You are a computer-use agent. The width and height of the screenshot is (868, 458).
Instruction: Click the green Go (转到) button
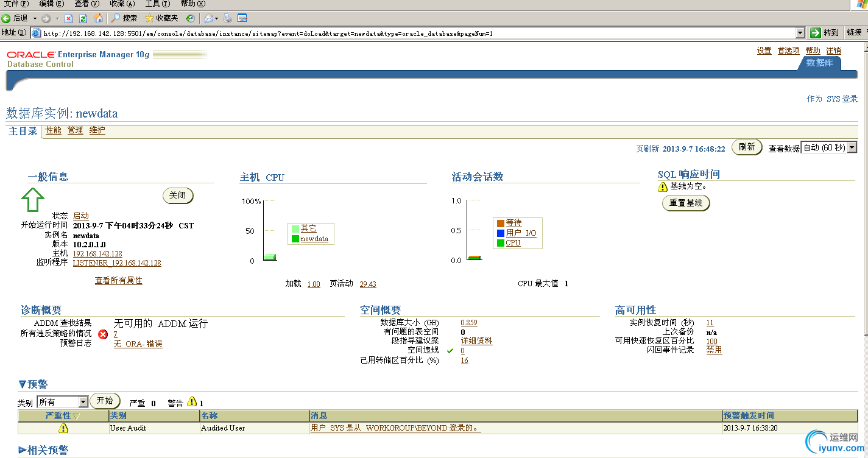(x=825, y=33)
